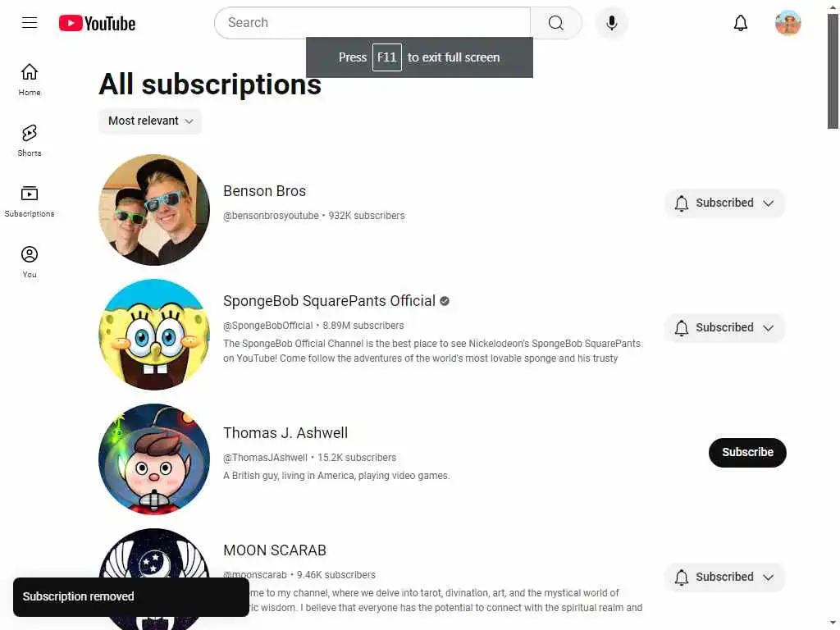Click the page vertical scrollbar thumb

tap(833, 71)
